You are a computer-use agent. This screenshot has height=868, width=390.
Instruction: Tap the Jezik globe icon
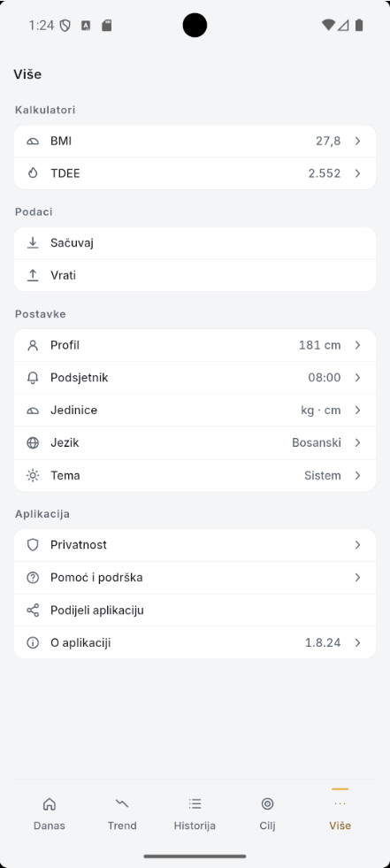tap(33, 443)
